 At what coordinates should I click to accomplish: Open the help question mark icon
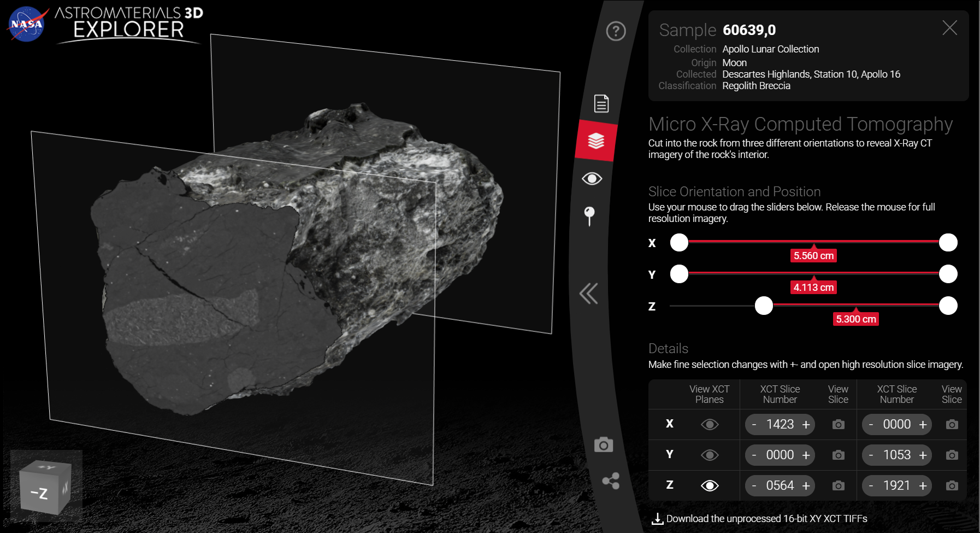(616, 31)
